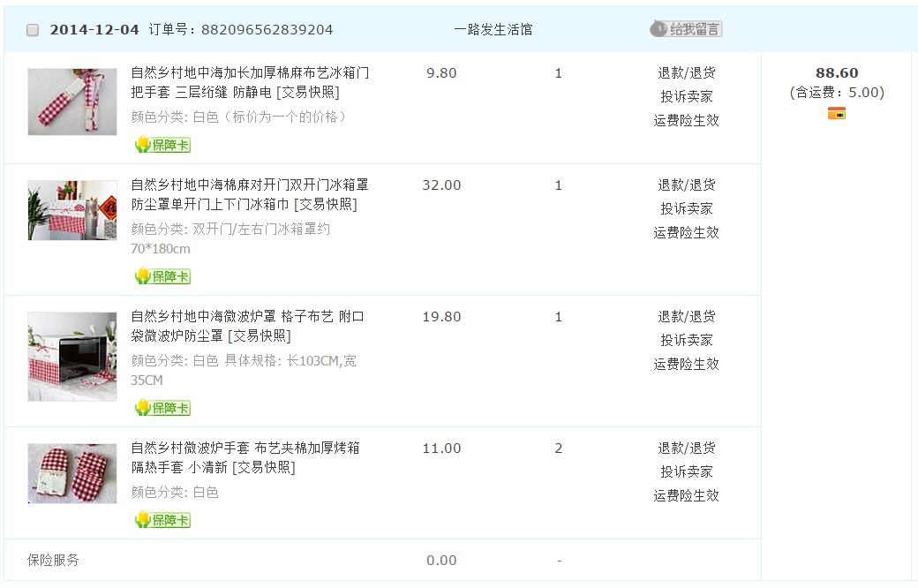
Task: Click the 保障卡 badge under the refrigerator handle cover item
Action: coord(162,145)
